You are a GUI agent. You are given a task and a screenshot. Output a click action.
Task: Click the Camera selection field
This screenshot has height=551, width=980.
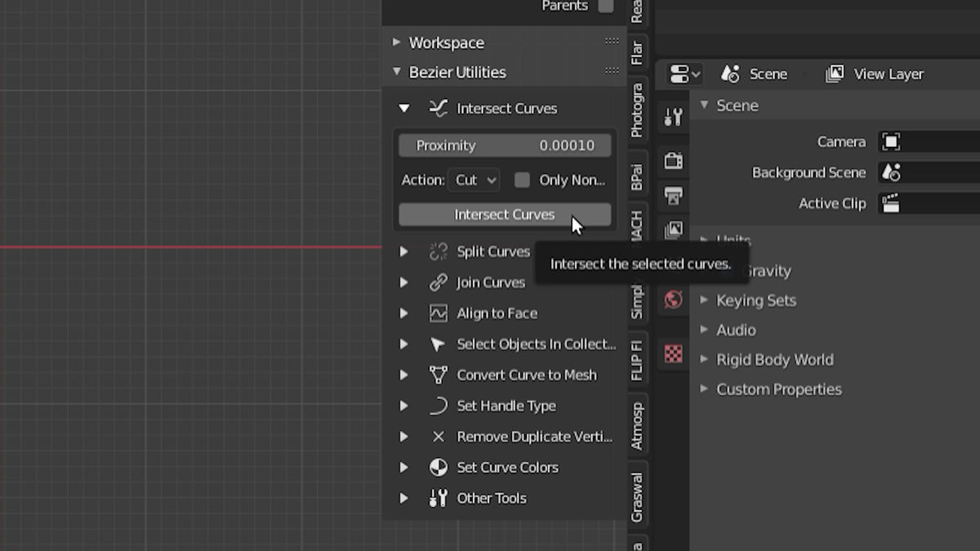coord(929,141)
